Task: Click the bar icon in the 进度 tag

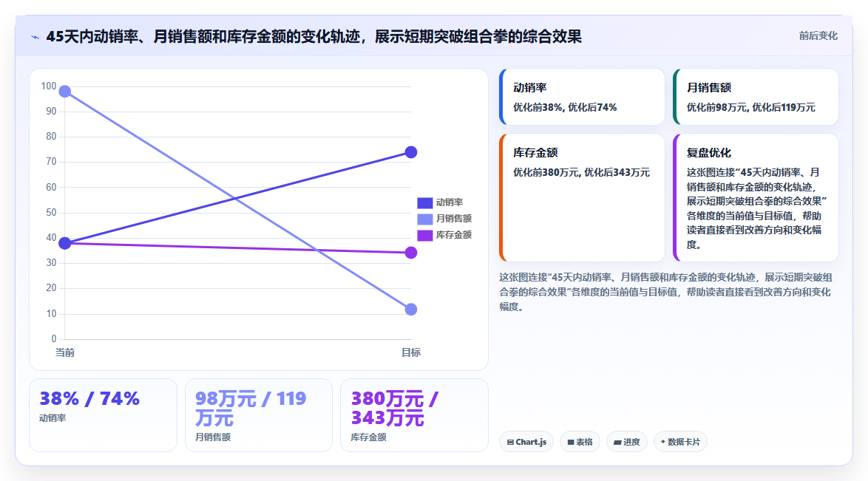Action: [617, 443]
